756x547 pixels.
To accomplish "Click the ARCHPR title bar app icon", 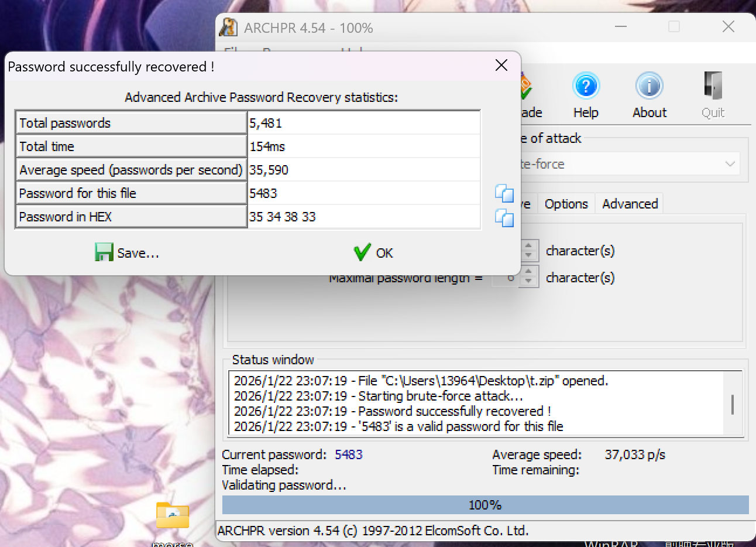I will (x=228, y=28).
